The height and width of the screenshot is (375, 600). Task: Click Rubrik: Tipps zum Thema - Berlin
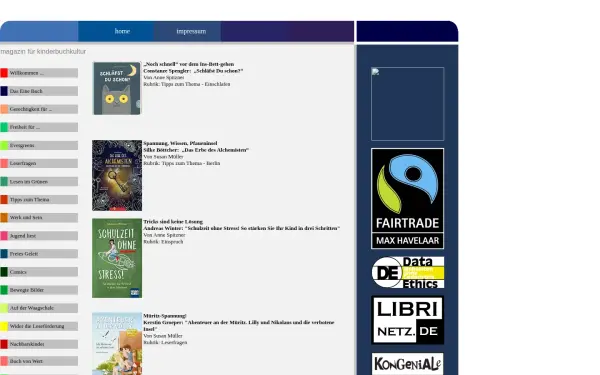point(182,163)
